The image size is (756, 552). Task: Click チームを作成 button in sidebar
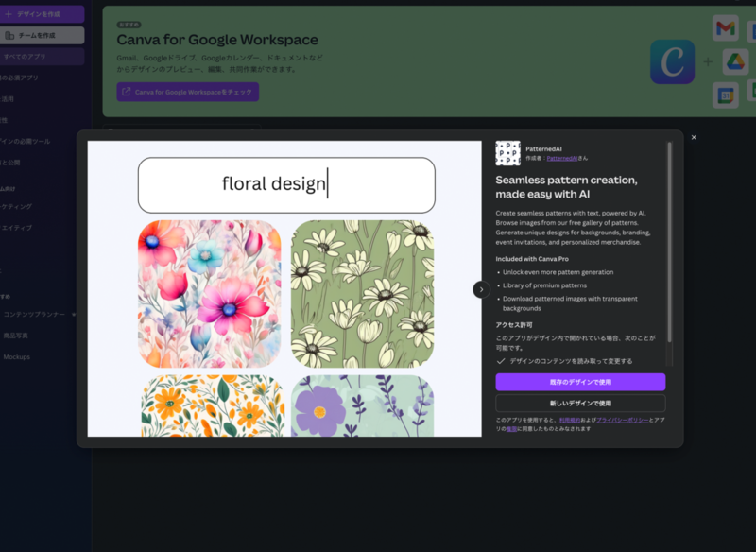42,35
